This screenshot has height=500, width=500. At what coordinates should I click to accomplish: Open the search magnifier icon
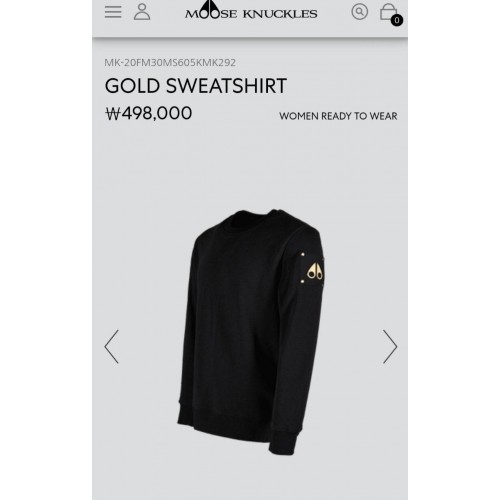[360, 12]
